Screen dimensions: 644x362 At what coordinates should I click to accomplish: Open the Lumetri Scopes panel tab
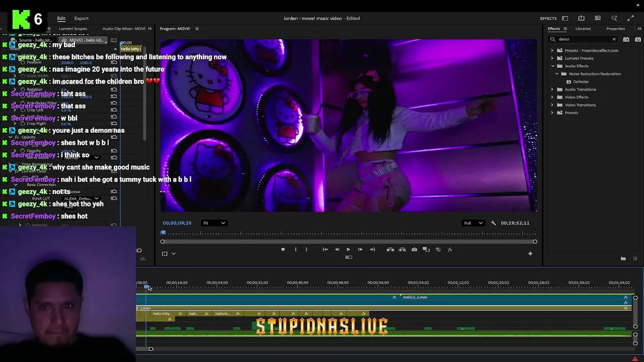click(73, 29)
